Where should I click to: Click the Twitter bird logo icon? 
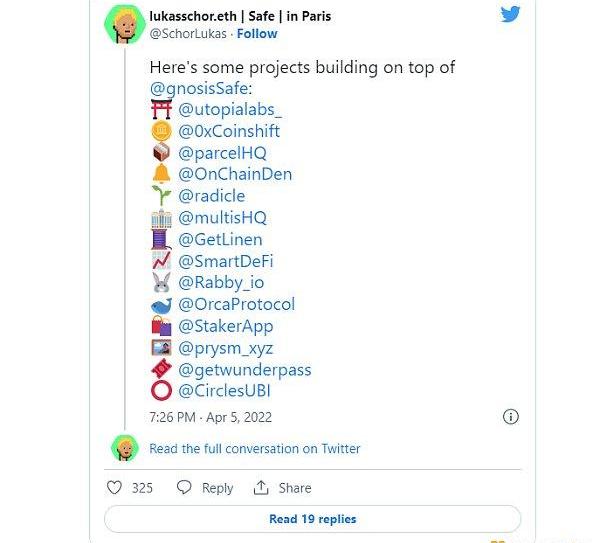click(x=510, y=15)
